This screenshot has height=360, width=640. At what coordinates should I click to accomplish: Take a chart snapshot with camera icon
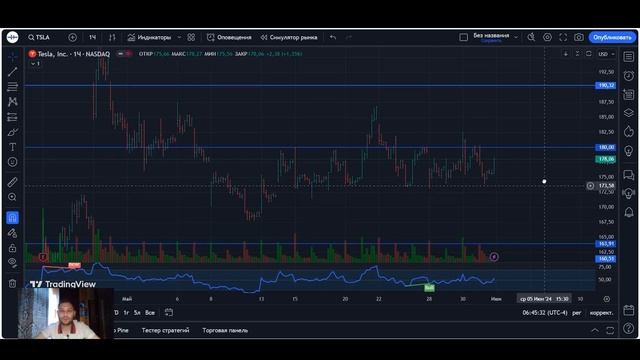(x=579, y=37)
